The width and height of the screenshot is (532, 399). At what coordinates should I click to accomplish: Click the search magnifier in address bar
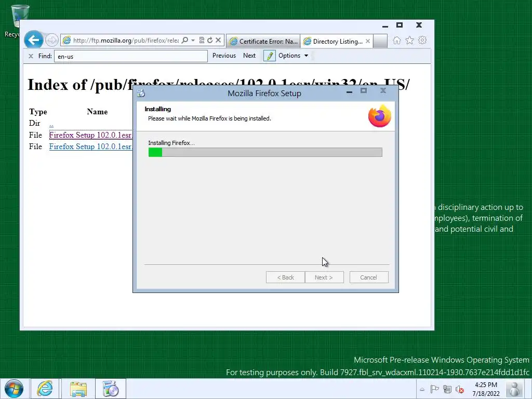[x=185, y=41]
